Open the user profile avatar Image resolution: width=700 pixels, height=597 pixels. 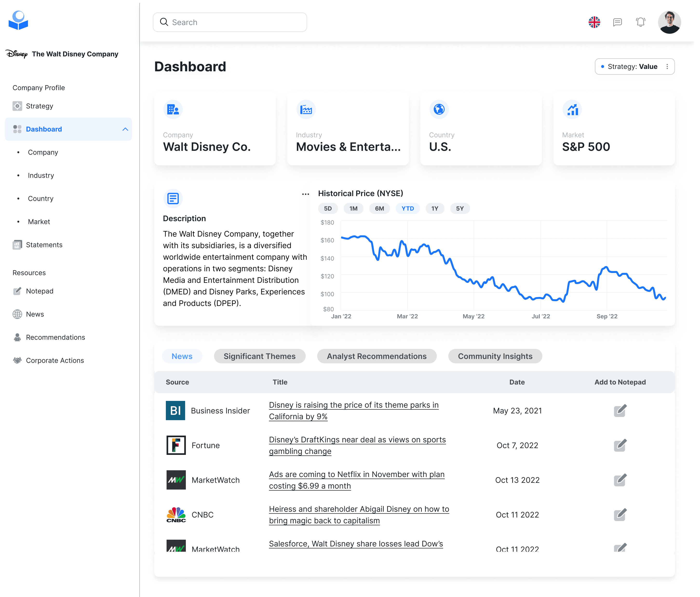click(x=669, y=22)
